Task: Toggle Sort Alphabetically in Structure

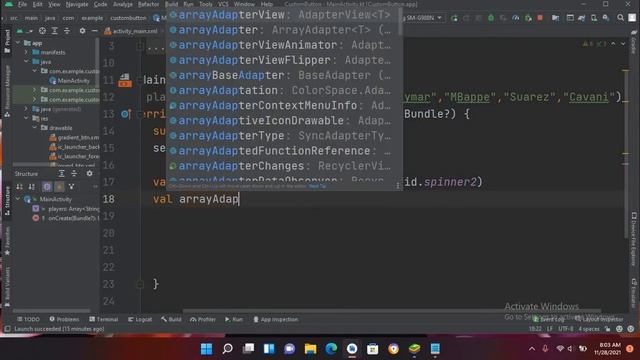Action: tap(31, 187)
